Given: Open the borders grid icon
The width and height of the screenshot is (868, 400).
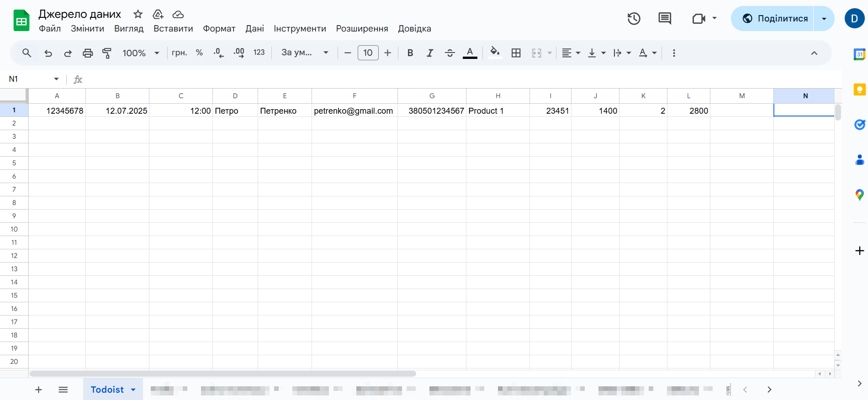Looking at the screenshot, I should (x=516, y=53).
